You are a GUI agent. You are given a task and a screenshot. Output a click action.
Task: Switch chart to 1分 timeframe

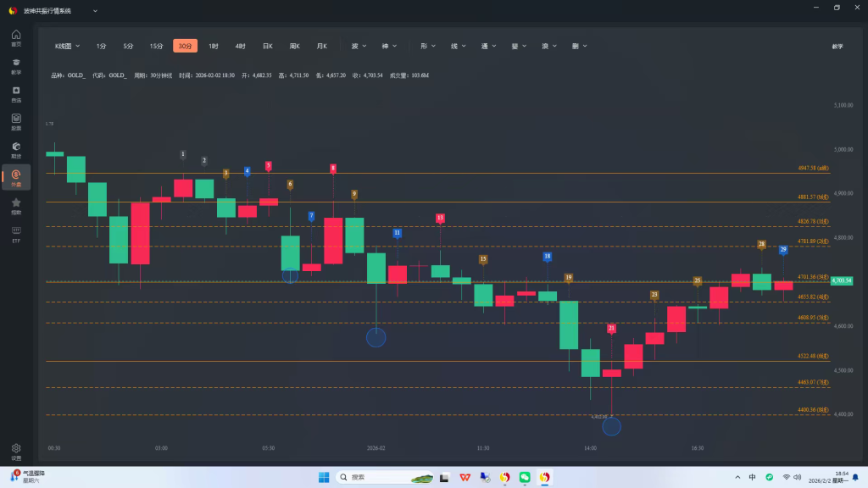pyautogui.click(x=101, y=46)
